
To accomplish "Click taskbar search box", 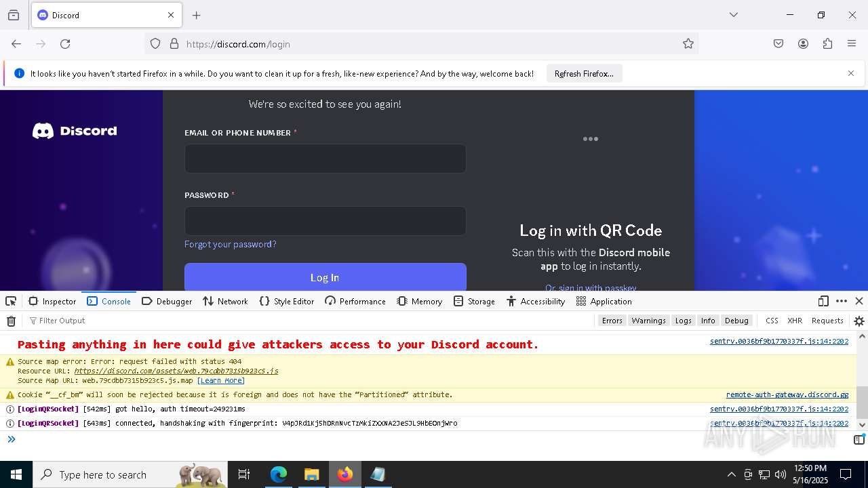I will [131, 474].
